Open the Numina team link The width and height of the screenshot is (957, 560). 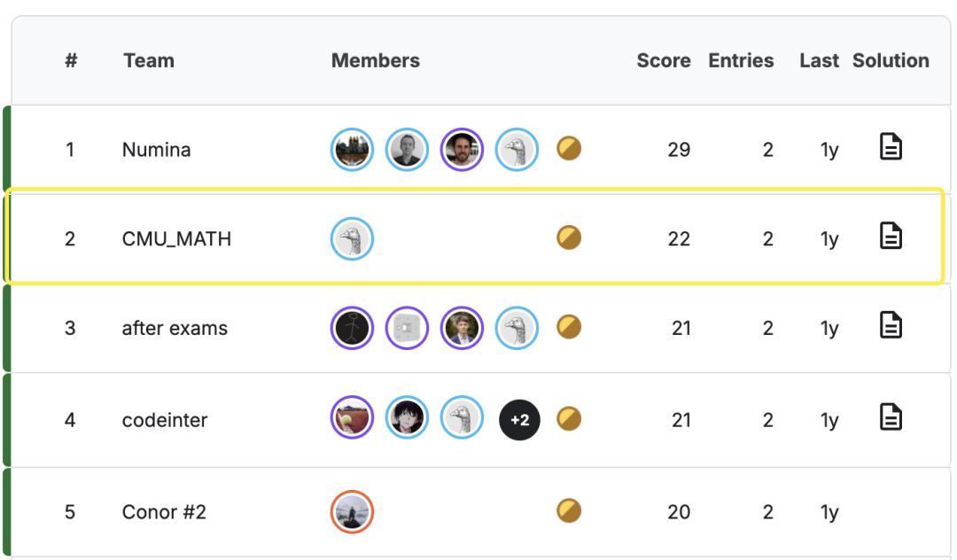(x=156, y=150)
